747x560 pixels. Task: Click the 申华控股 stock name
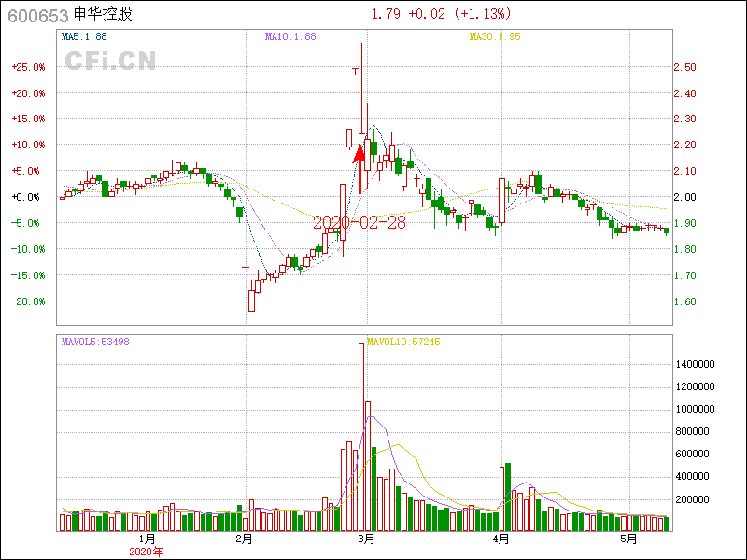(x=106, y=15)
